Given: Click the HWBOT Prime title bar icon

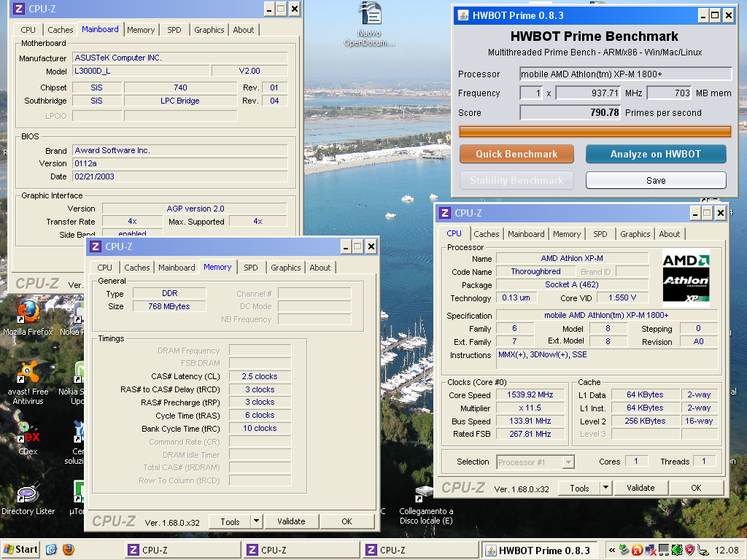Looking at the screenshot, I should point(462,15).
